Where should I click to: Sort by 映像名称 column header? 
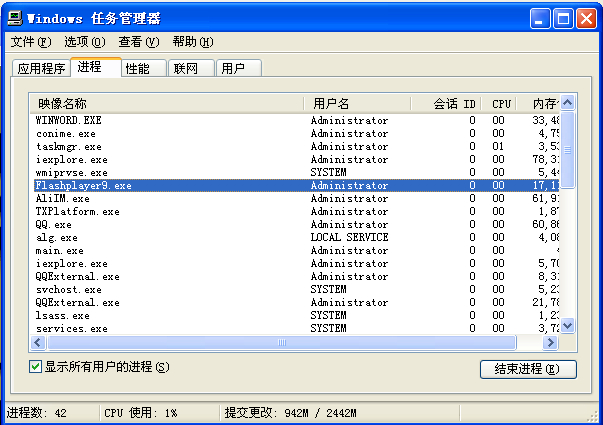(x=167, y=103)
